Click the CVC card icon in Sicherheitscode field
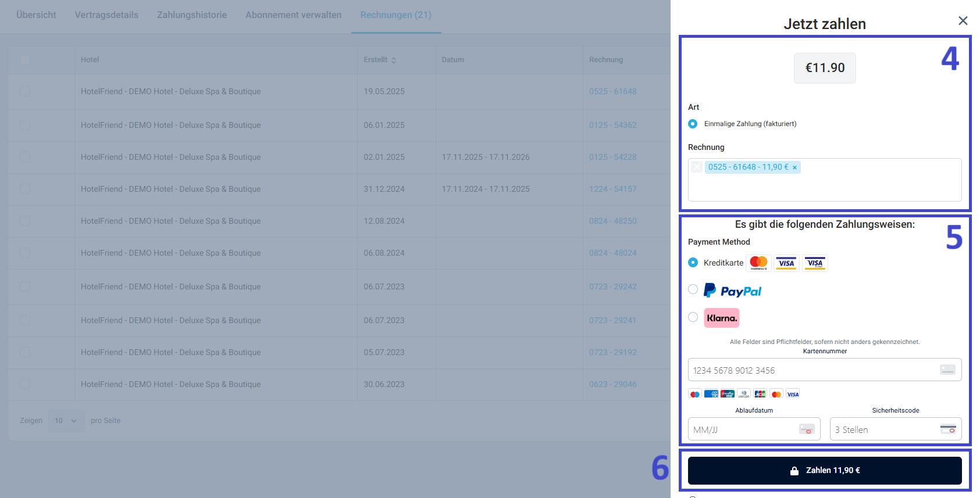Image resolution: width=980 pixels, height=498 pixels. [x=948, y=429]
